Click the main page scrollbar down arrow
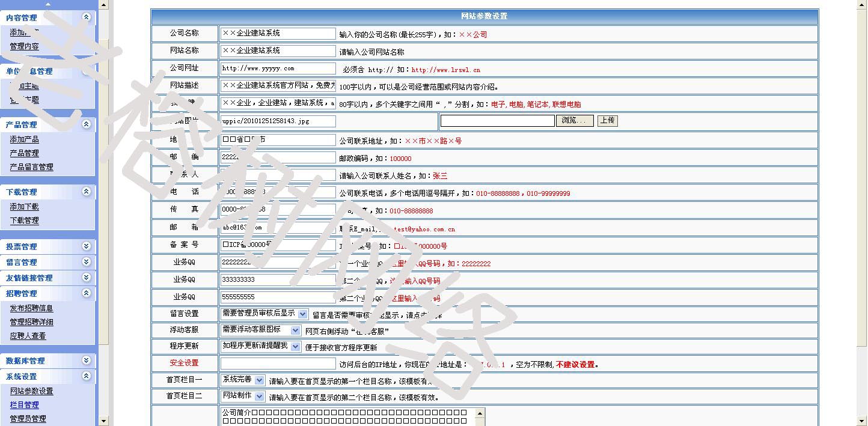The image size is (868, 426). (x=861, y=421)
